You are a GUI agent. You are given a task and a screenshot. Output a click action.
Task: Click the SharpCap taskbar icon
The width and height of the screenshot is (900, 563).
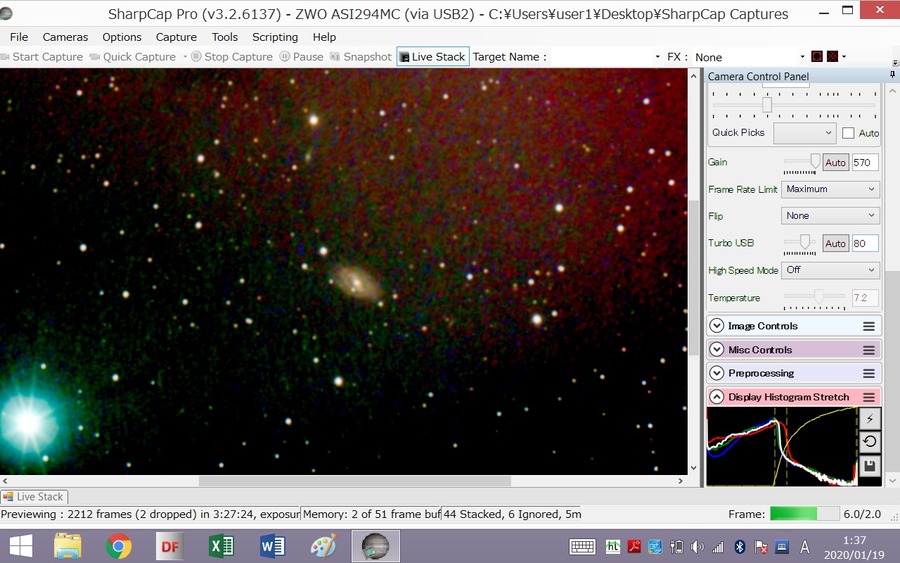(x=375, y=546)
